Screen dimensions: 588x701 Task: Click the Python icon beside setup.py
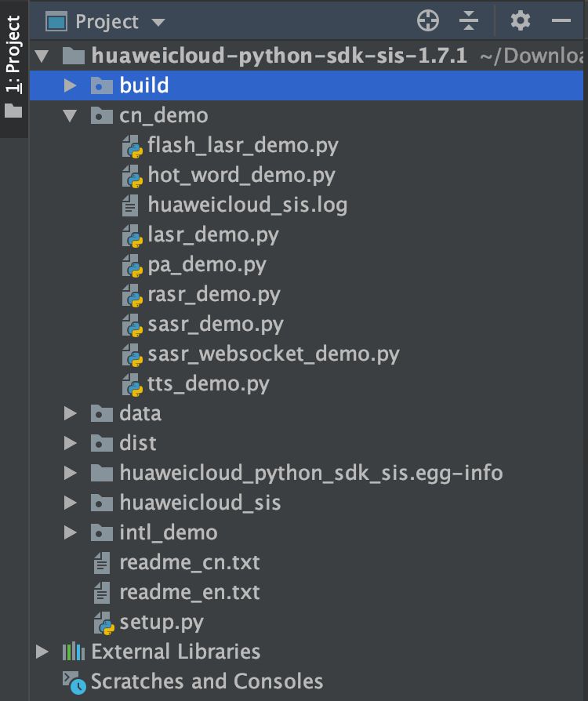pyautogui.click(x=104, y=623)
